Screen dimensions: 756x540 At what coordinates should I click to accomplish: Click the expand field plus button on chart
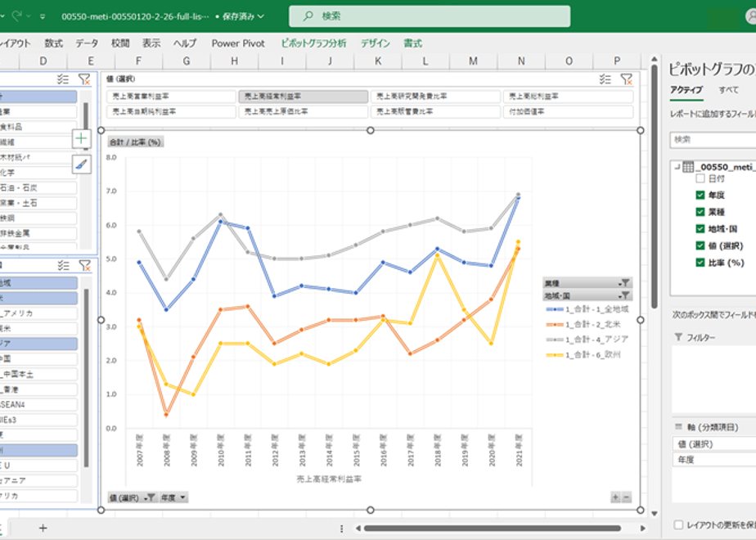click(616, 497)
